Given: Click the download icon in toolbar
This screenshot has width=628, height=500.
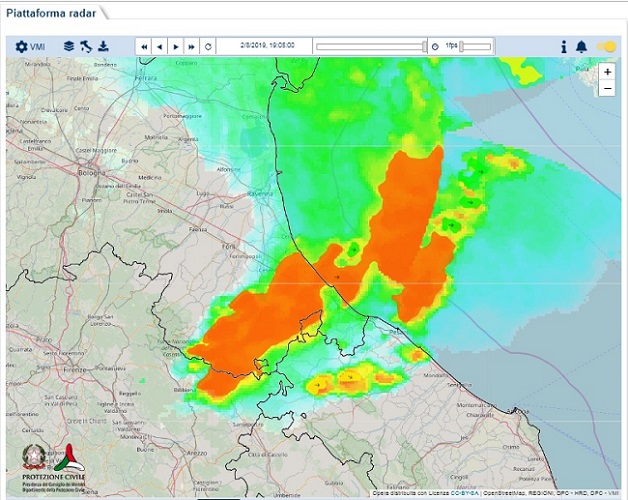Looking at the screenshot, I should [103, 46].
